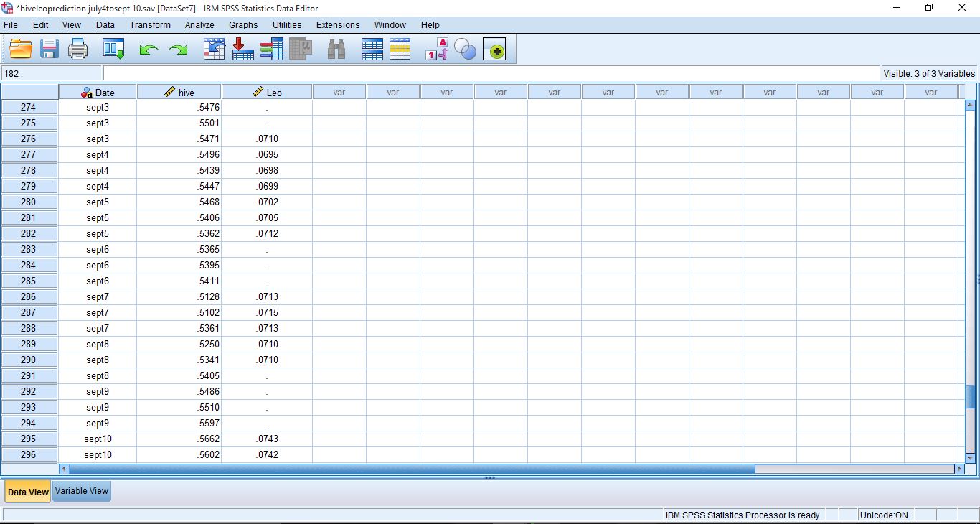Open the View menu
The width and height of the screenshot is (980, 524).
tap(72, 25)
